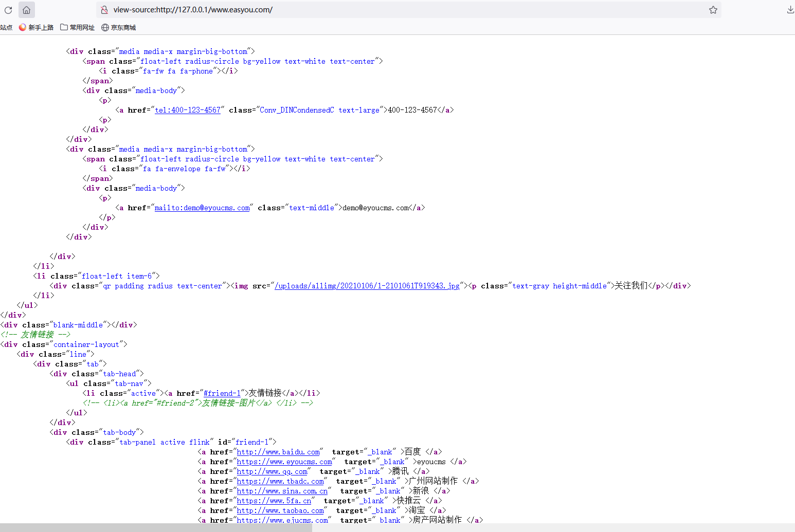Open the 新手上路 bookmark
Viewport: 795px width, 532px height.
[37, 28]
